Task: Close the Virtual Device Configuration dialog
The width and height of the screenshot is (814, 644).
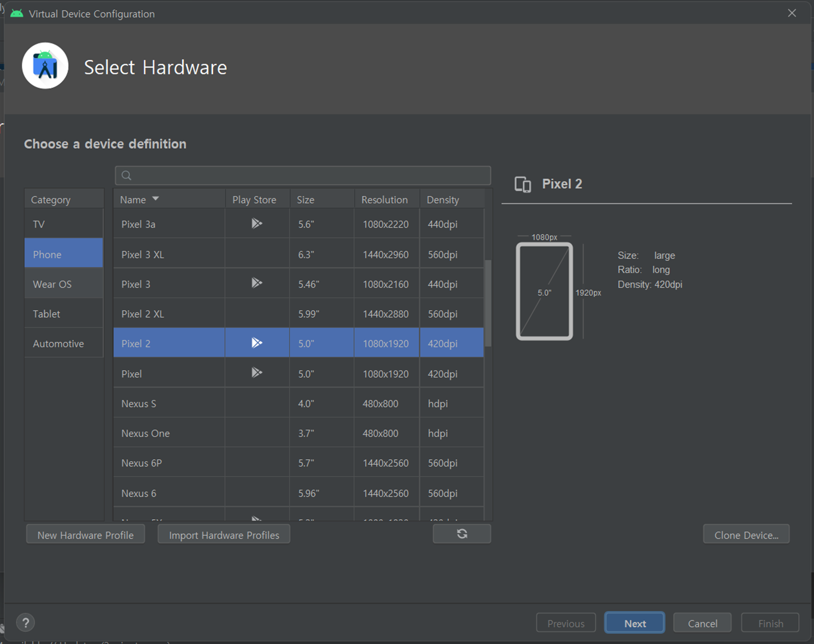Action: [792, 13]
